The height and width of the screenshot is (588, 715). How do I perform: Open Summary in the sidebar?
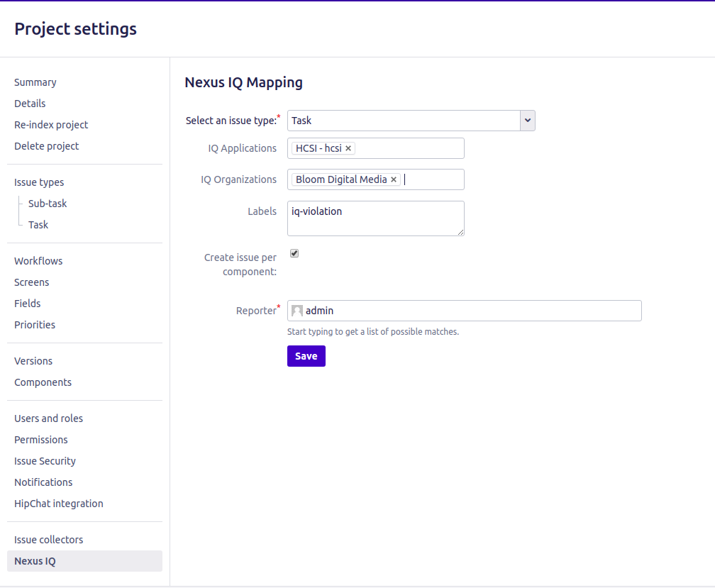pos(35,82)
